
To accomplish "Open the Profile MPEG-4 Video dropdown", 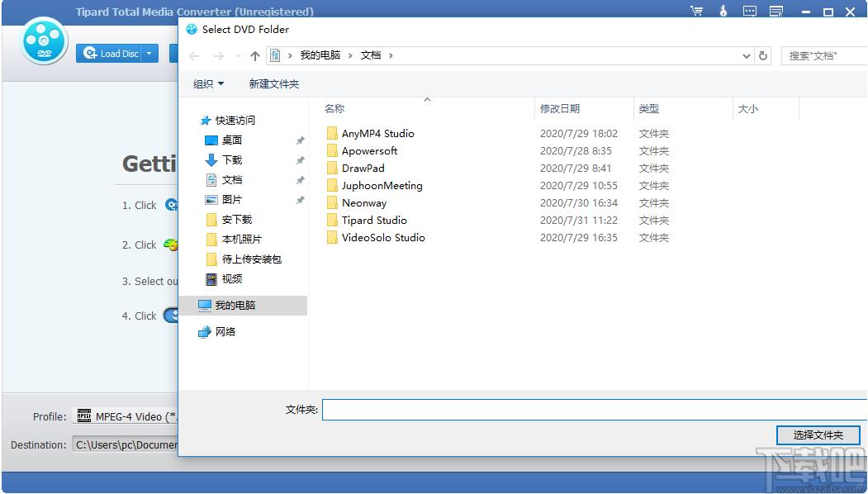I will coord(125,416).
